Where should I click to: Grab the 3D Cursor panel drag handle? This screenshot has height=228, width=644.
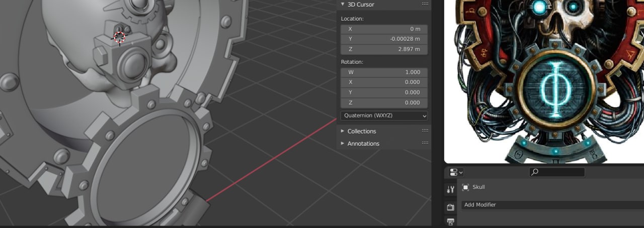pos(425,4)
